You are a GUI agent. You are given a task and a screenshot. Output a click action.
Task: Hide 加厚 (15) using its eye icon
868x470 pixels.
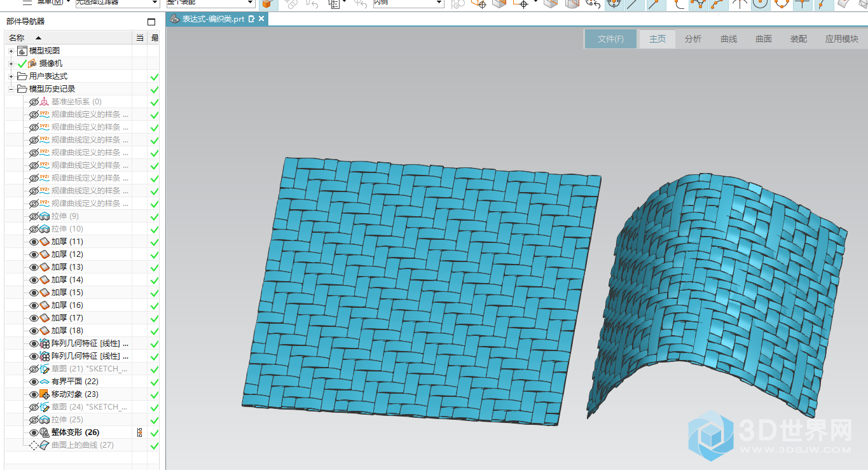click(34, 293)
